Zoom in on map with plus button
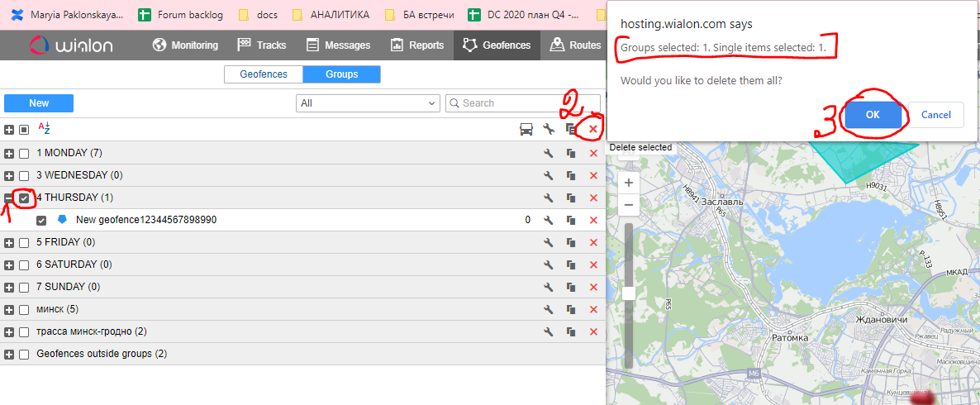The width and height of the screenshot is (980, 405). tap(629, 183)
